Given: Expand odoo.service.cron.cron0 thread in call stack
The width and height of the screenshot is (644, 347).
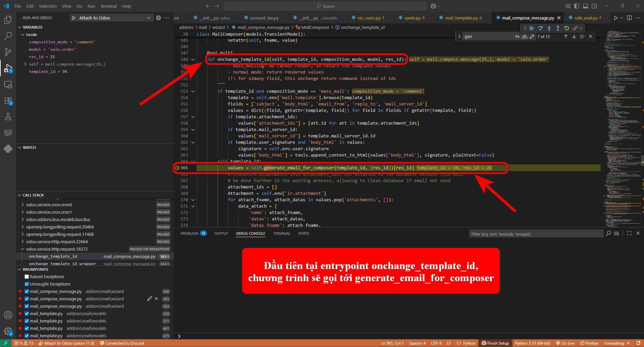Looking at the screenshot, I should tap(23, 205).
